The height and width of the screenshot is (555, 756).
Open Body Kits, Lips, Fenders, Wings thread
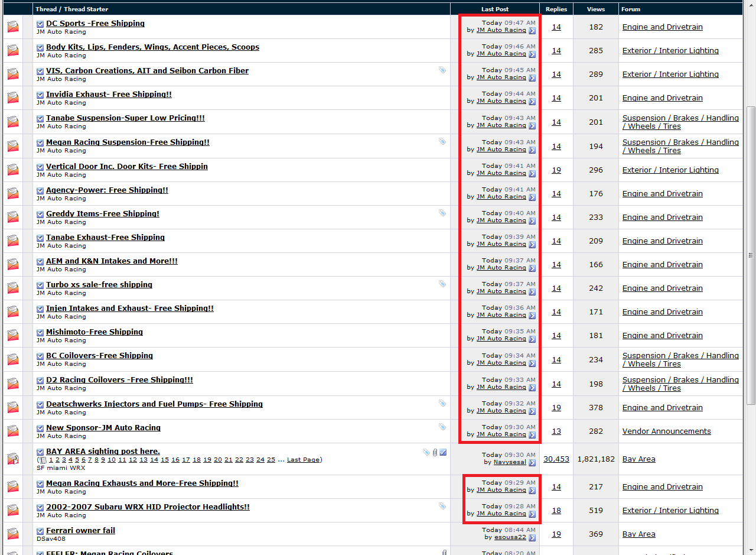coord(152,47)
